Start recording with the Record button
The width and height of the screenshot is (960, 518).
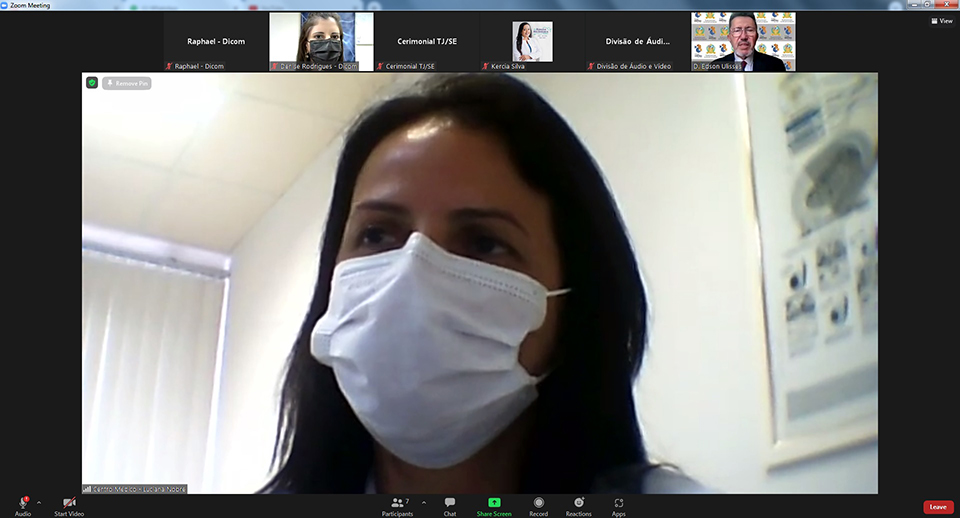click(539, 502)
